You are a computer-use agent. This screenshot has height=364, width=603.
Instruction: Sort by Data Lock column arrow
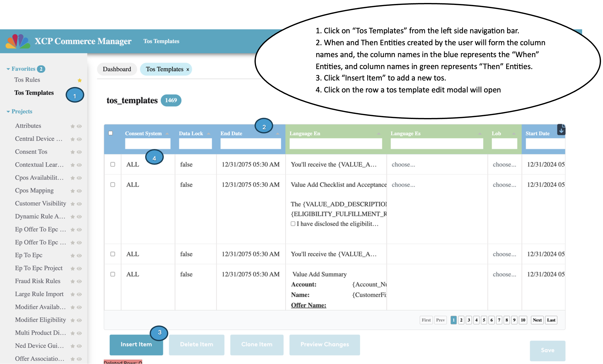point(209,134)
